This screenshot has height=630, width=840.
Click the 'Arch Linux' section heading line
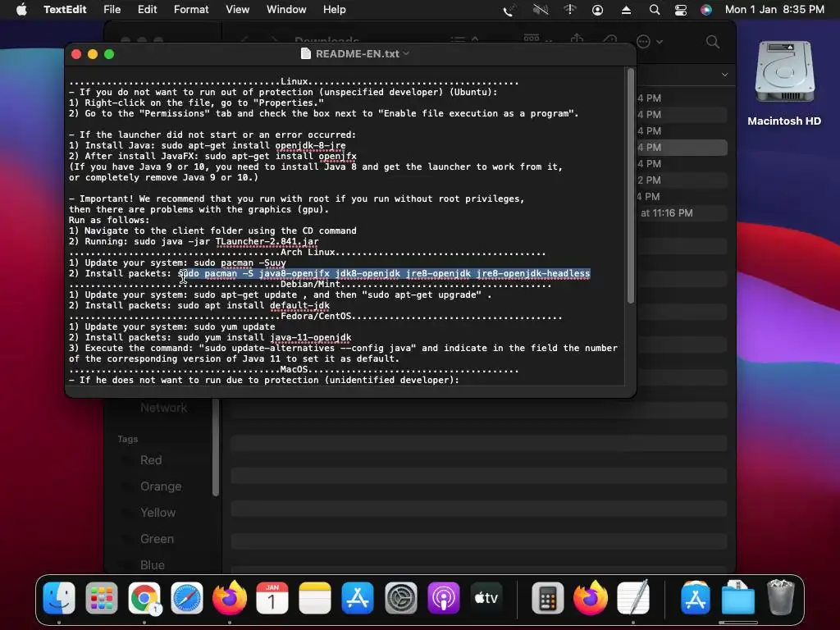click(307, 253)
